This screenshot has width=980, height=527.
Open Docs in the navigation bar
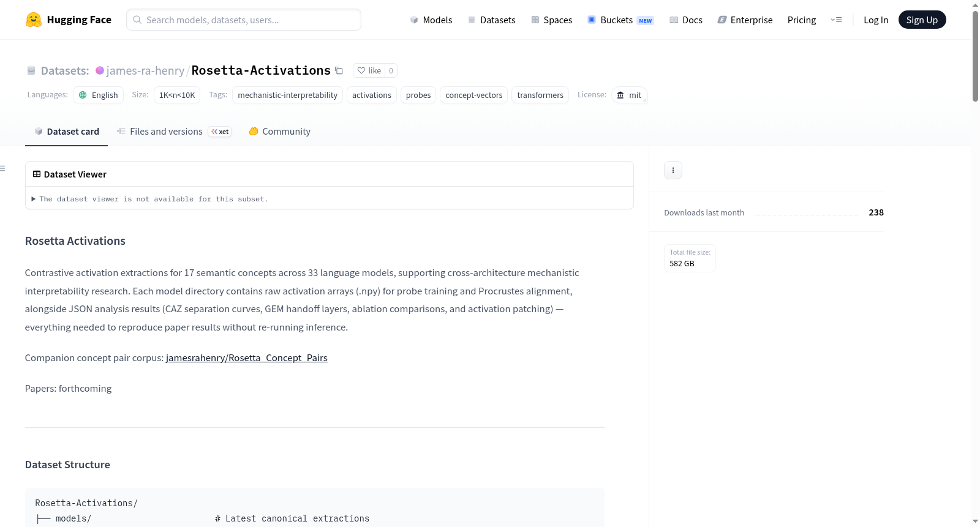(x=686, y=20)
